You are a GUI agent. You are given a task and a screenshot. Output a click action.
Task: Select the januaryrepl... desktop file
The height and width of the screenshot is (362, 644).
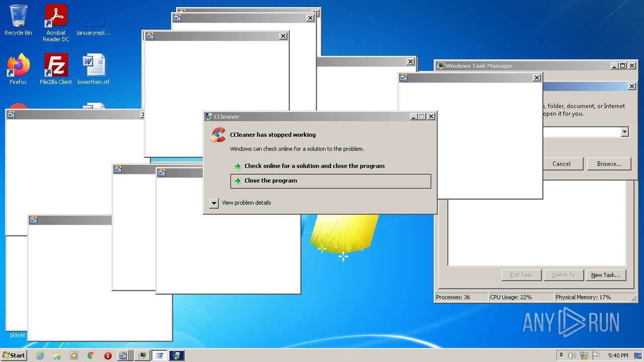click(x=94, y=23)
